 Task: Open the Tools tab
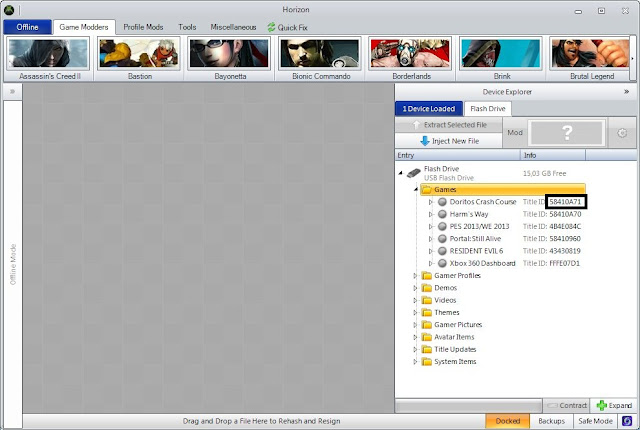point(187,27)
